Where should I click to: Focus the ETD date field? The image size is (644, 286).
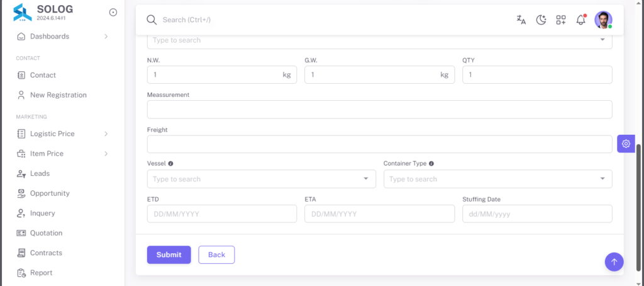pyautogui.click(x=222, y=214)
